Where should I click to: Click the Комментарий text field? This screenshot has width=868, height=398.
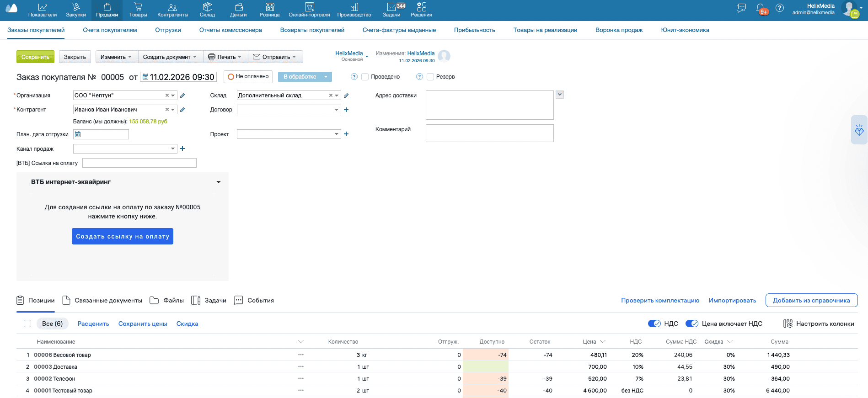[x=489, y=133]
